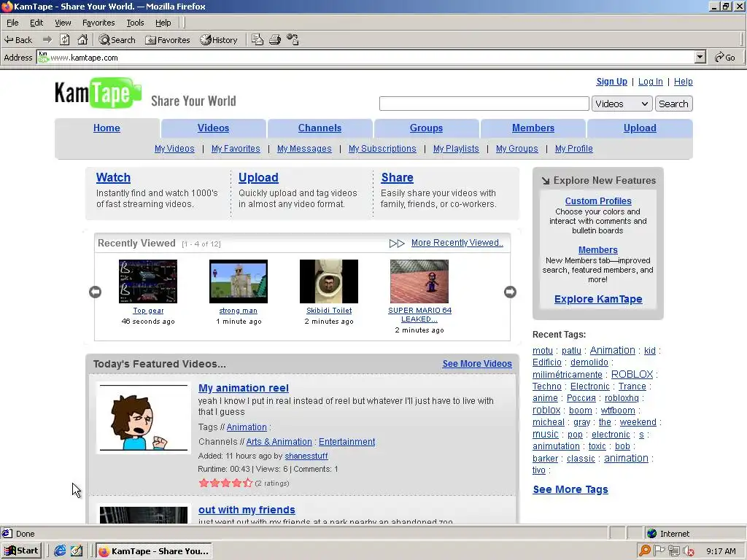Launch Internet Explorer from quick launch
The height and width of the screenshot is (560, 747).
pyautogui.click(x=60, y=551)
